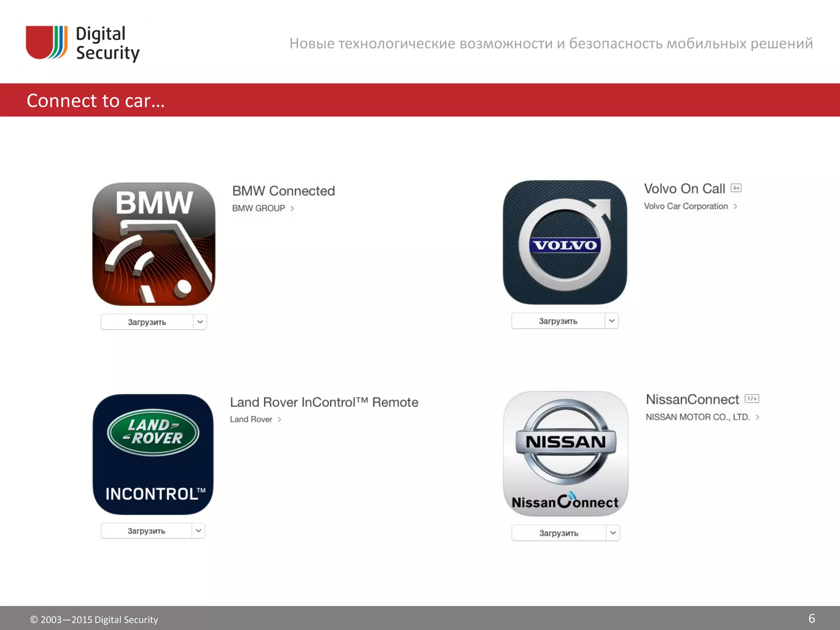Expand dropdown arrow beside Land Rover Загрузить button
Image resolution: width=840 pixels, height=630 pixels.
point(199,531)
